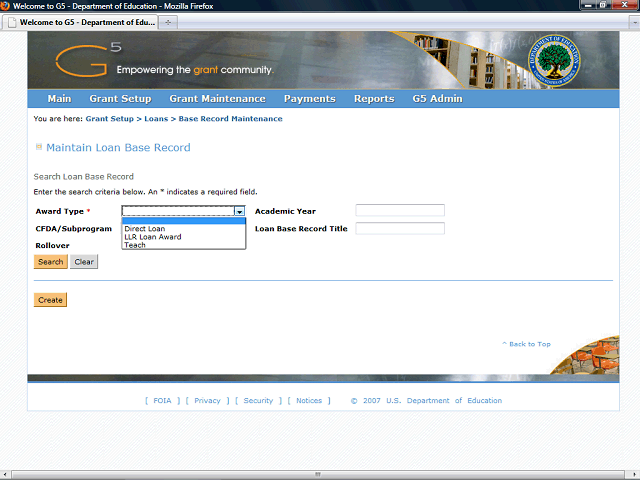This screenshot has width=640, height=480.
Task: Select the blank option in Award Type list
Action: (x=184, y=221)
